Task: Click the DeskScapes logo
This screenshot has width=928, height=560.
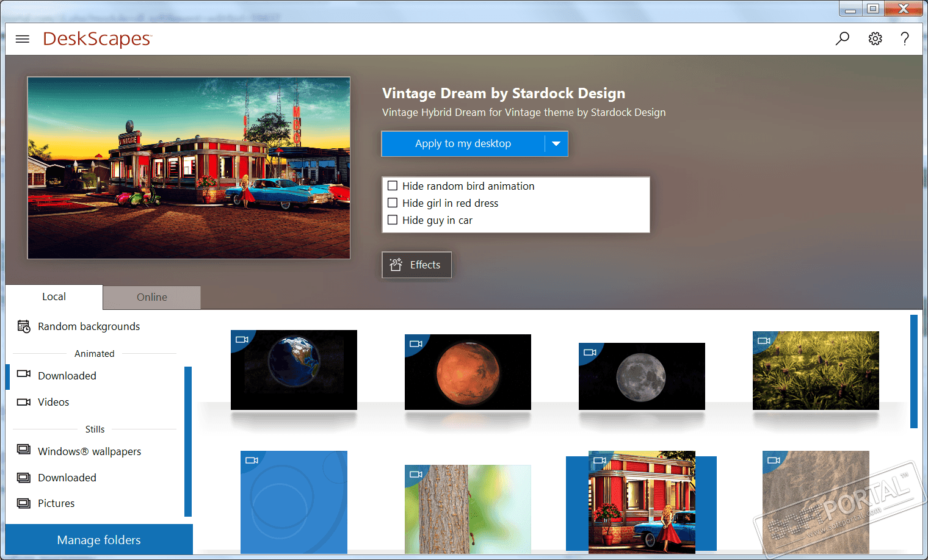Action: [97, 39]
